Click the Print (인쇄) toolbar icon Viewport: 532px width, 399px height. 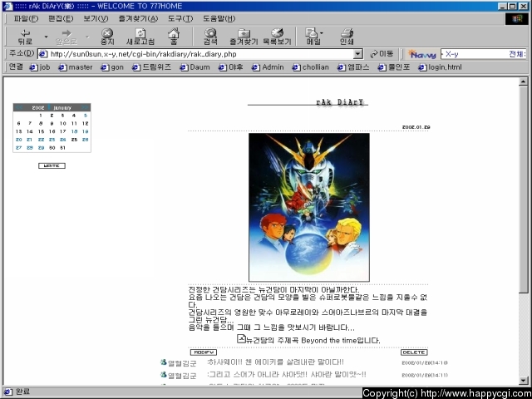coord(347,37)
